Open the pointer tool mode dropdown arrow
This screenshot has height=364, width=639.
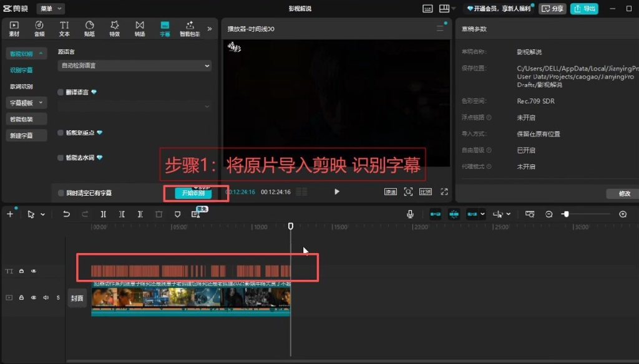tap(42, 214)
